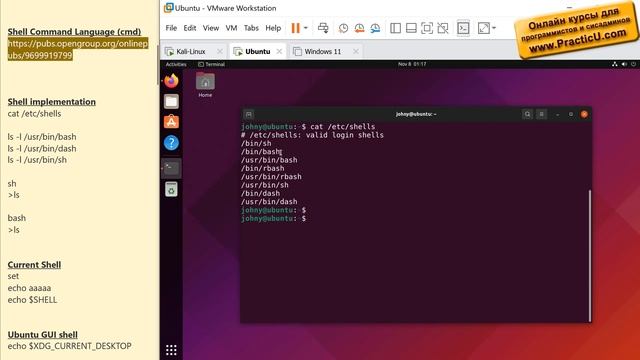Select the Home desktop folder icon

click(x=205, y=85)
